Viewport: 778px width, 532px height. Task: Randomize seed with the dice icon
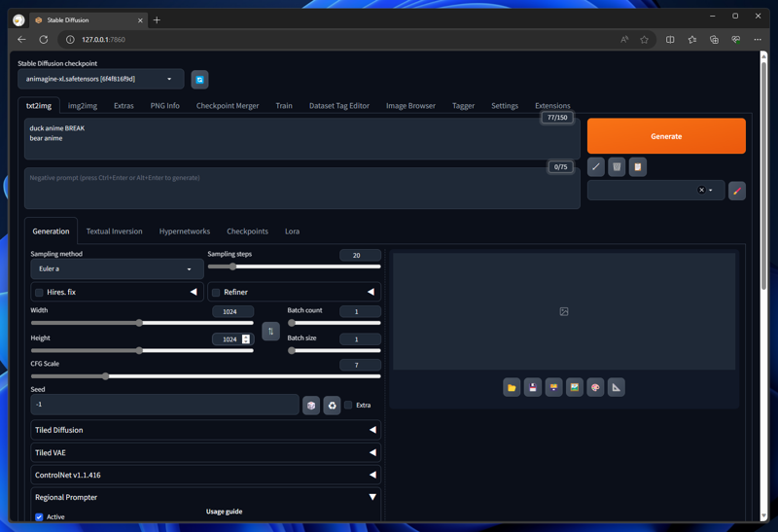tap(311, 406)
